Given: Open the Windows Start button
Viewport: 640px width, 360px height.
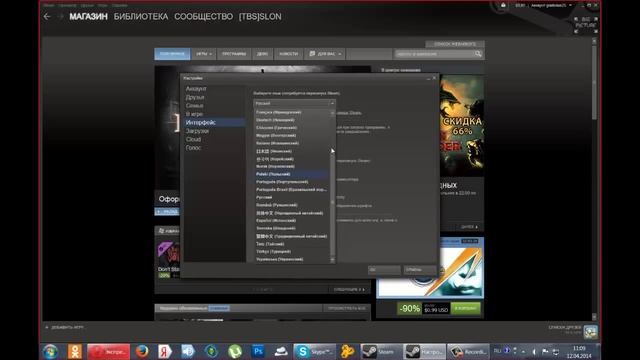Looking at the screenshot, I should point(51,351).
